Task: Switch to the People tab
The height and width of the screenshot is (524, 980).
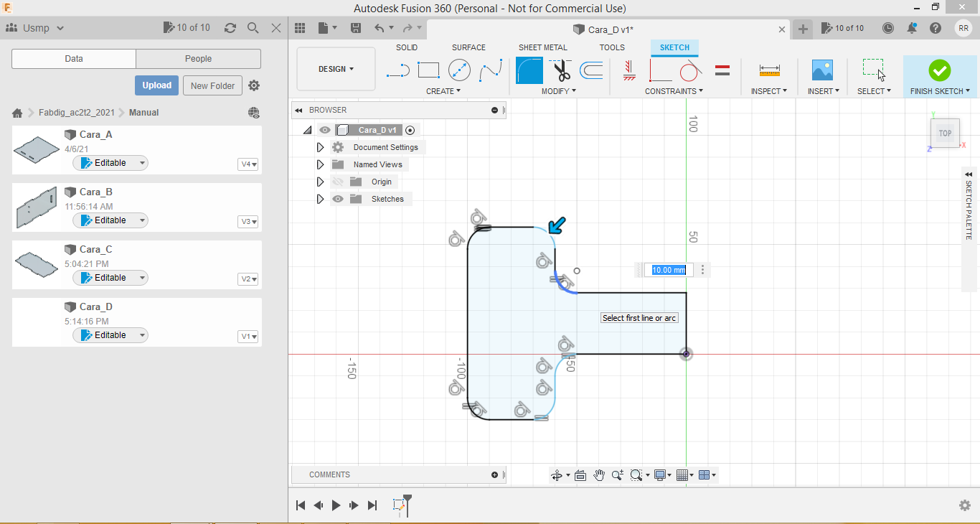Action: click(198, 59)
